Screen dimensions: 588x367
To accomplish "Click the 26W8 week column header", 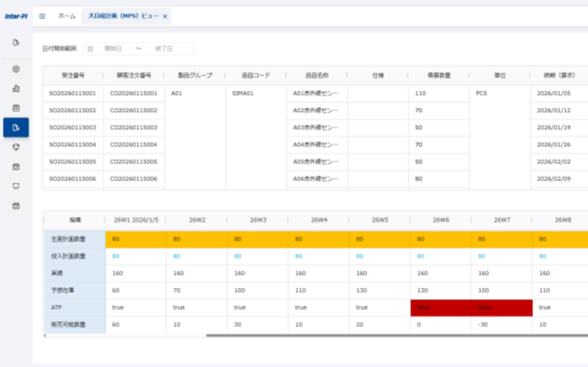I will [x=563, y=220].
